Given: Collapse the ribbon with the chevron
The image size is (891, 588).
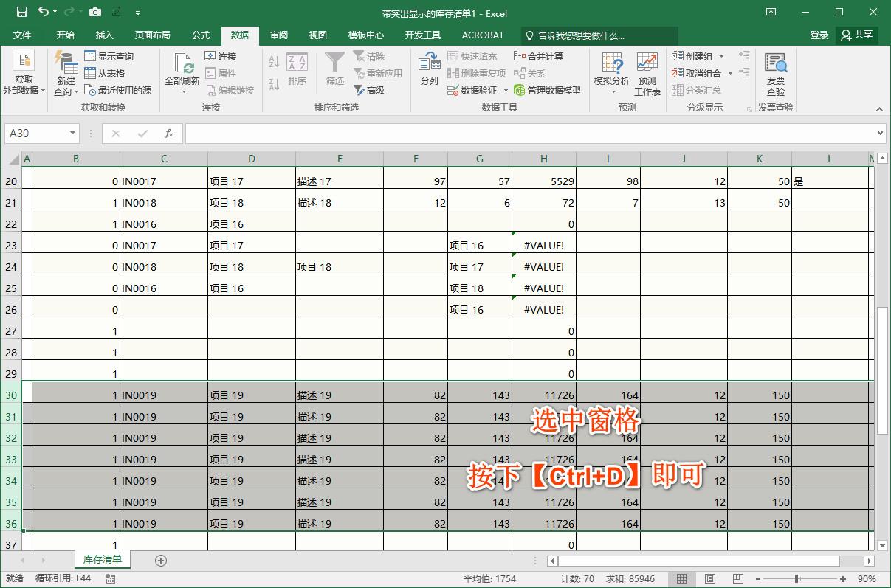Looking at the screenshot, I should (880, 108).
